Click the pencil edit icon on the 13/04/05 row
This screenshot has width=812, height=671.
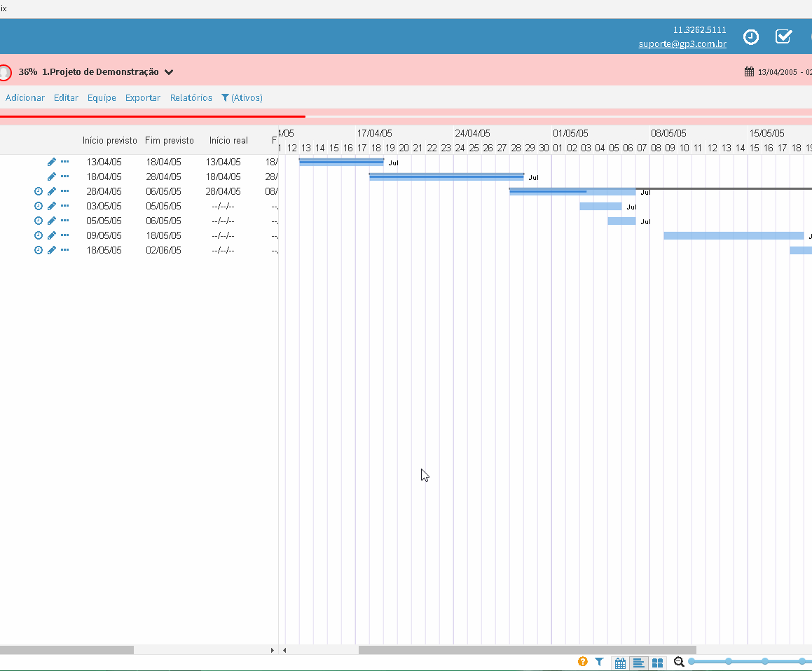point(52,162)
